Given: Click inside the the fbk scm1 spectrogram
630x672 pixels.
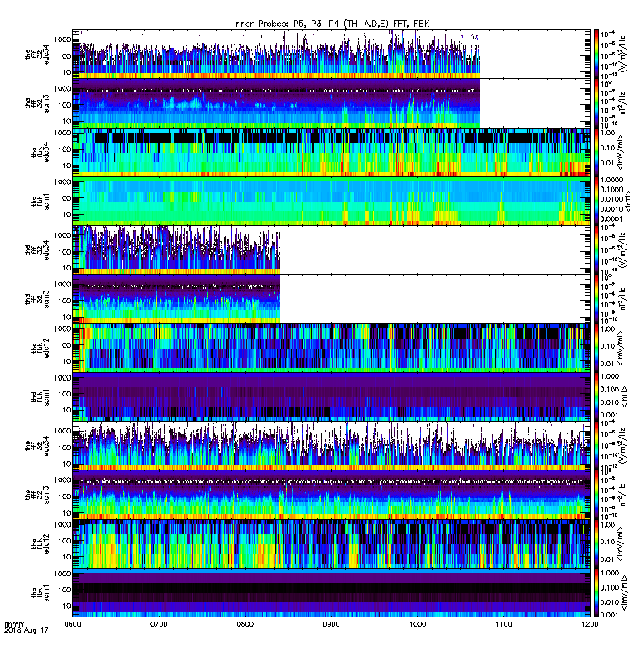Looking at the screenshot, I should pos(331,593).
